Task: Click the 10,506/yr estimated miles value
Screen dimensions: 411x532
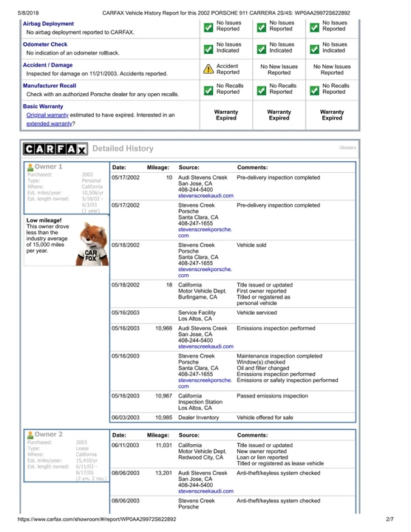Action: [x=92, y=193]
